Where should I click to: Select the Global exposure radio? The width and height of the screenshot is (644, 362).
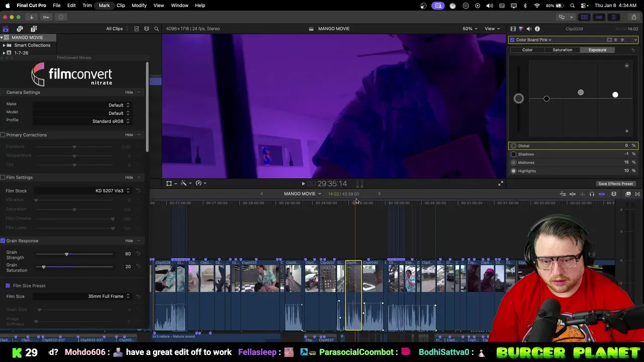coord(514,146)
